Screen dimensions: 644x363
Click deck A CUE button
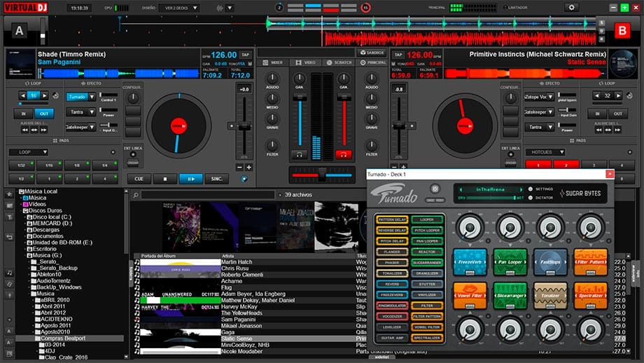[x=139, y=179]
